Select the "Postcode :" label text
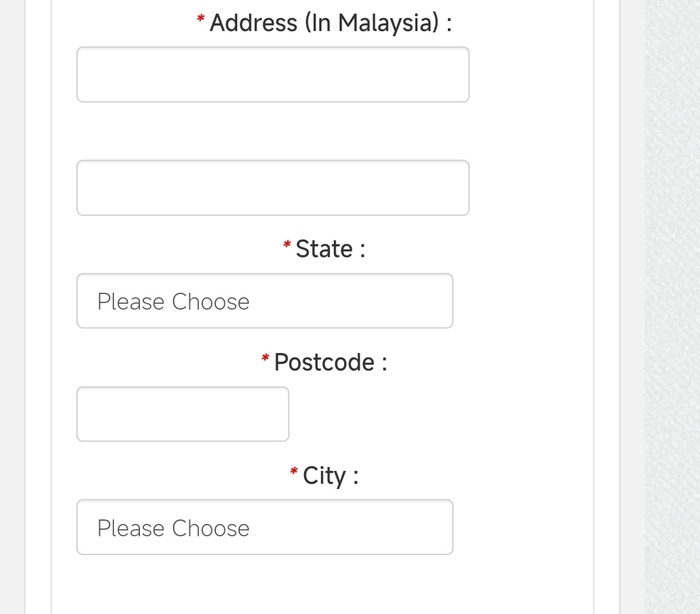This screenshot has width=700, height=614. (330, 362)
